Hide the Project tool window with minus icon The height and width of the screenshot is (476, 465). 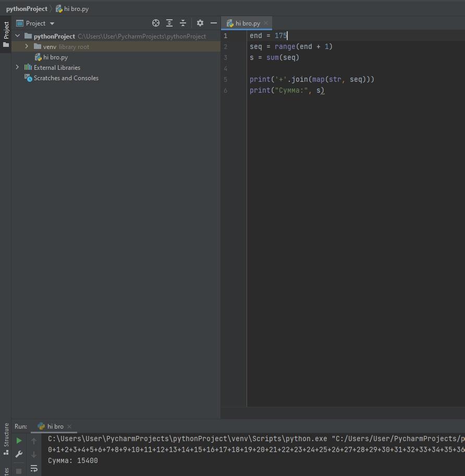[x=213, y=23]
